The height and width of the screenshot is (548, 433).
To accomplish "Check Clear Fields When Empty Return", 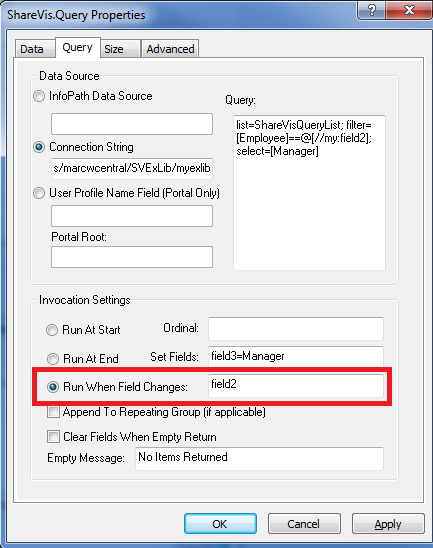I will click(53, 437).
